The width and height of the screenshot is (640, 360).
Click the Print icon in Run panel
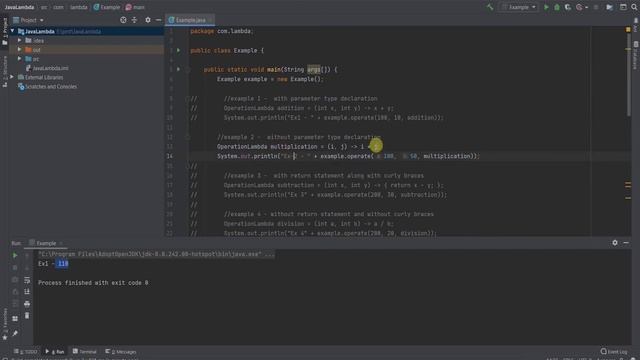[x=27, y=304]
